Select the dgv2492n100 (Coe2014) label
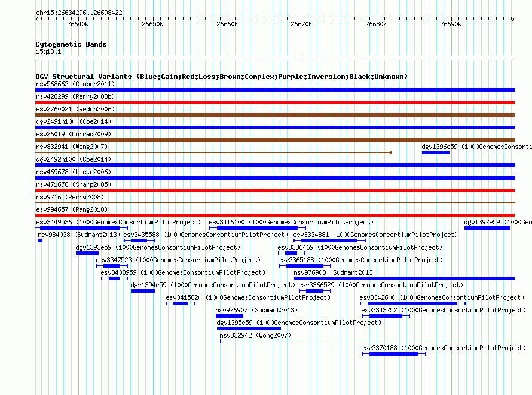This screenshot has height=395, width=532. pyautogui.click(x=74, y=159)
